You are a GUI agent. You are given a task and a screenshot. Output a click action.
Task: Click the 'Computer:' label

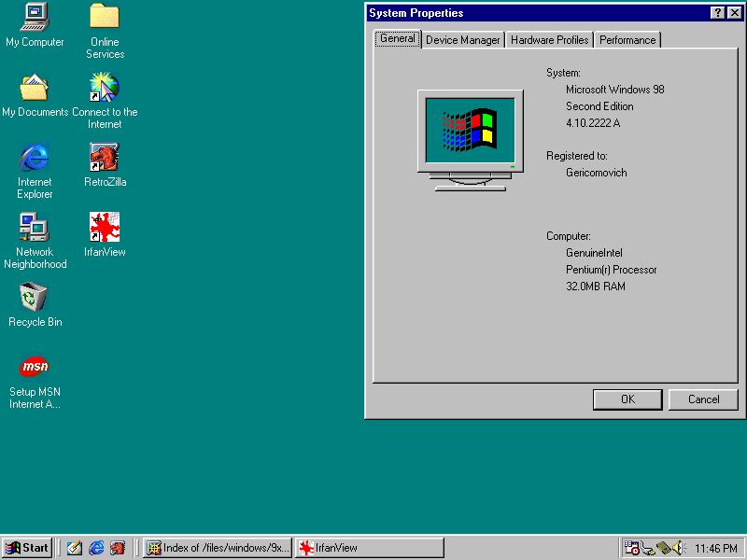569,236
